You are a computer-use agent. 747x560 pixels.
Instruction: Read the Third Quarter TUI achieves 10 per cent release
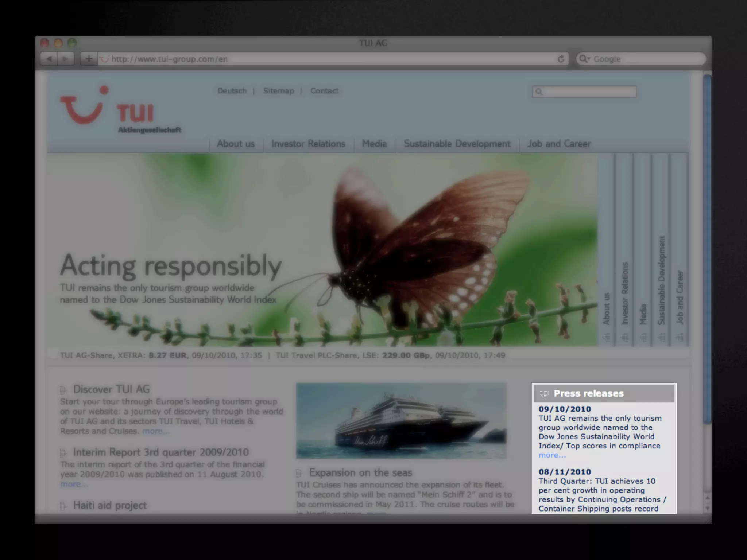coord(603,495)
